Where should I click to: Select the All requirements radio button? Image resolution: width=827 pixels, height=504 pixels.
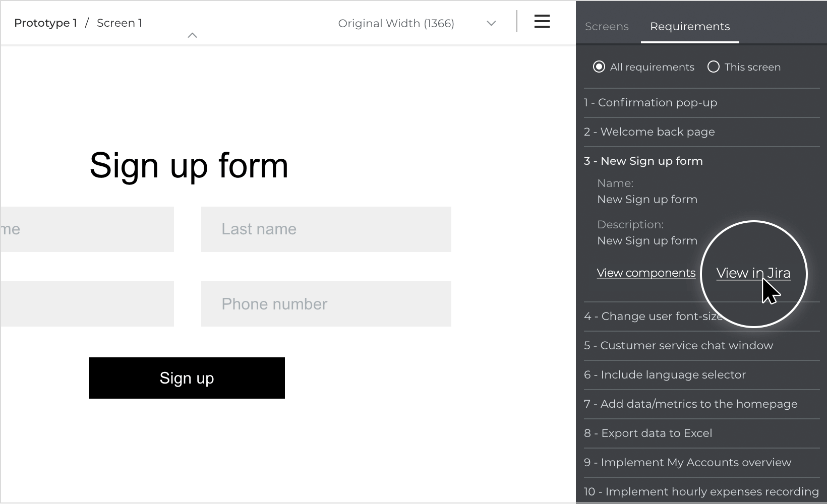click(599, 67)
